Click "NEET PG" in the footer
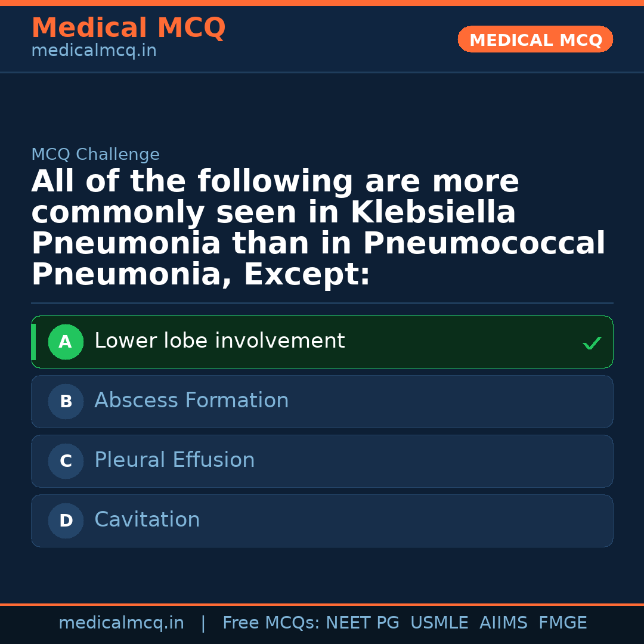Viewport: 644px width, 644px height. [363, 623]
